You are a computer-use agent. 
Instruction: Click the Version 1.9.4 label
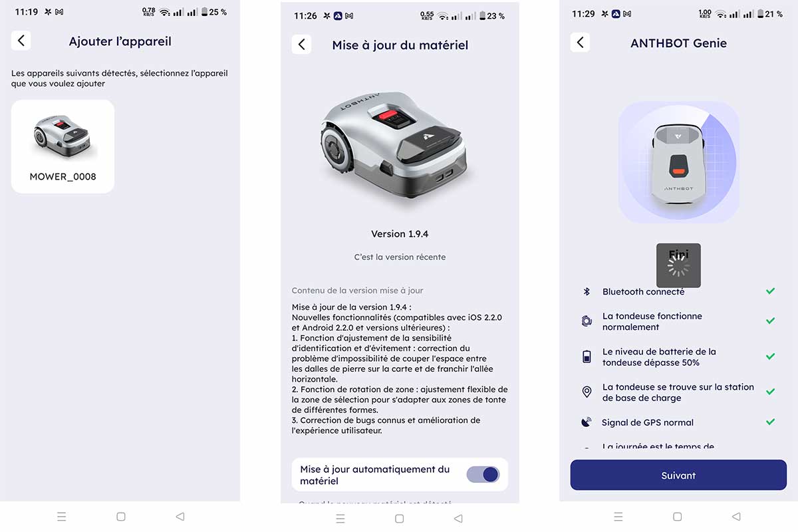tap(400, 234)
